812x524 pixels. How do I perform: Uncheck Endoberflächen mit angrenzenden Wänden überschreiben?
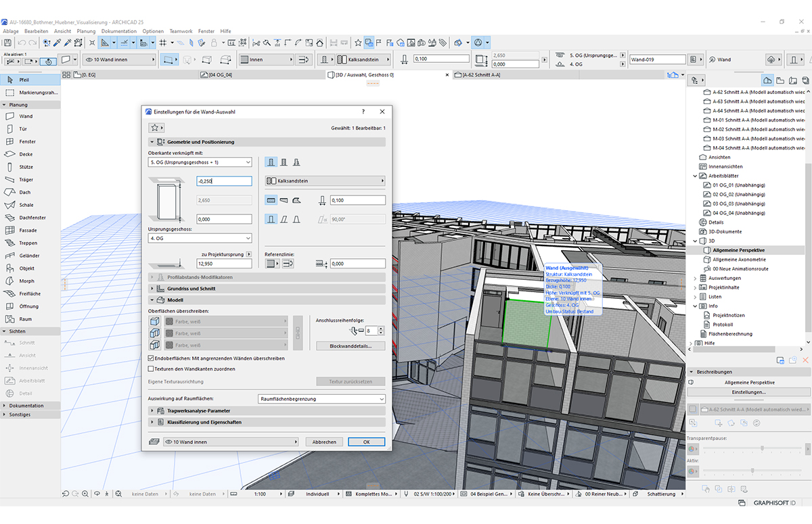[151, 358]
